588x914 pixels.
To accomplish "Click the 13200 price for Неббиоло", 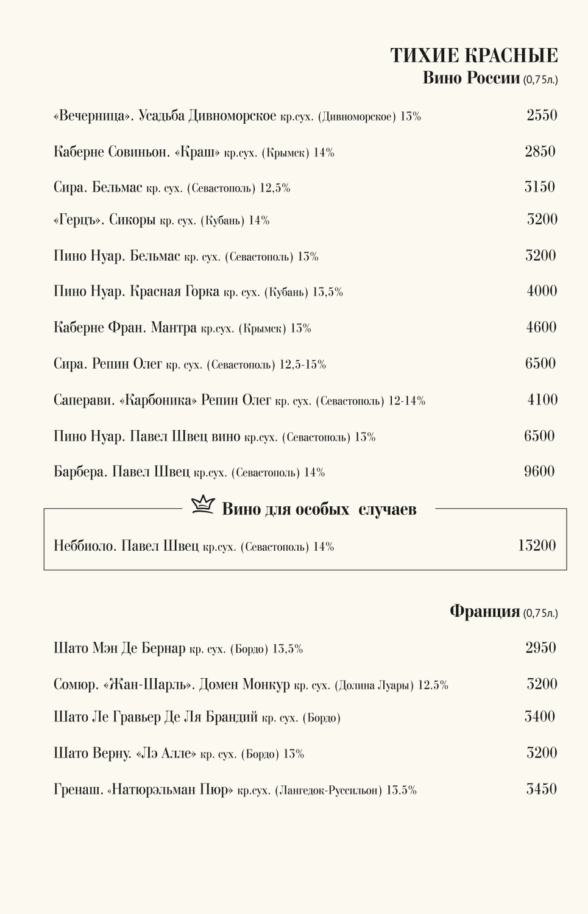I will click(x=537, y=545).
